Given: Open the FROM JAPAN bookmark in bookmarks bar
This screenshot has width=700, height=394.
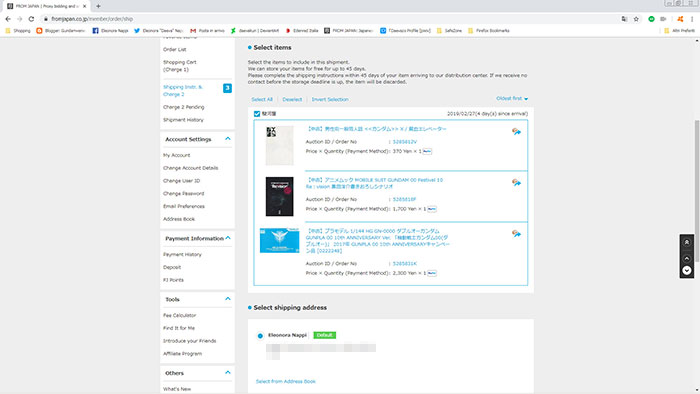Looking at the screenshot, I should (x=349, y=31).
